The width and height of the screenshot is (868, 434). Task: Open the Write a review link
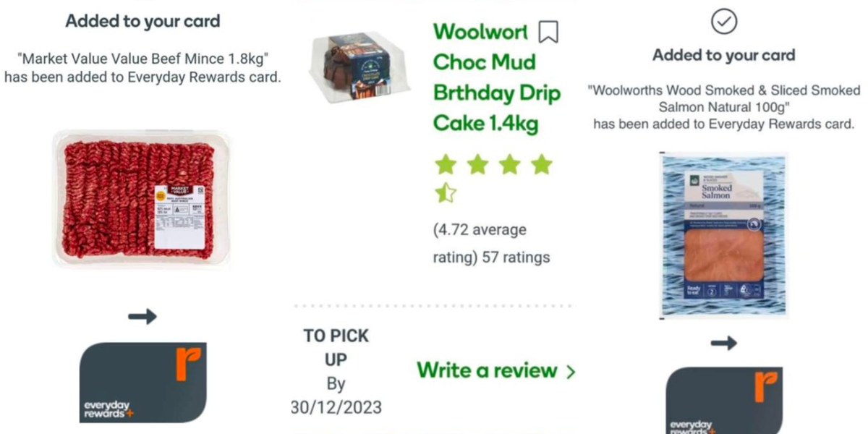point(487,370)
